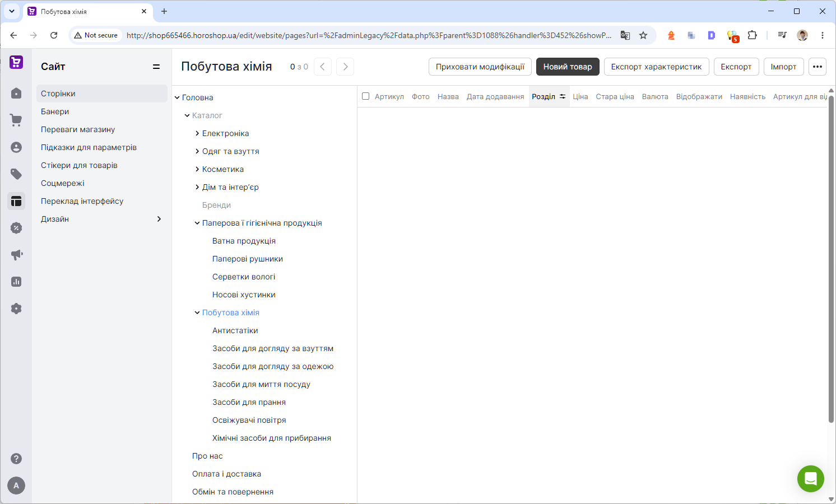Open the price tag catalog icon
836x504 pixels.
click(16, 174)
